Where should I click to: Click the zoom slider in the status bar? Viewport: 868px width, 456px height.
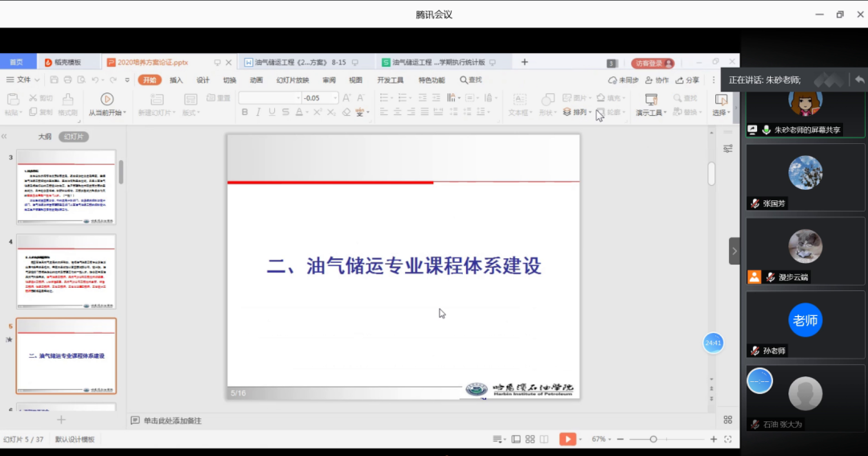(653, 439)
